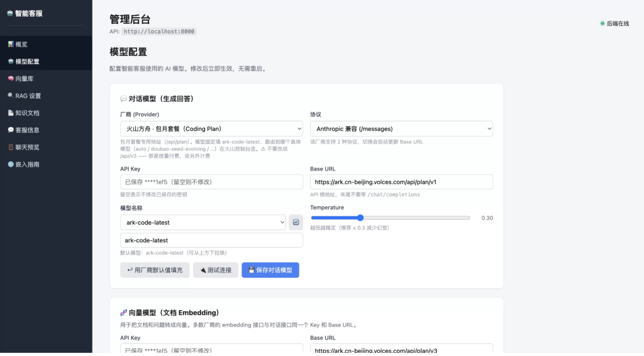Viewport: 644px width, 356px height.
Task: Click the 客服信息 speech bubble icon
Action: click(x=11, y=130)
